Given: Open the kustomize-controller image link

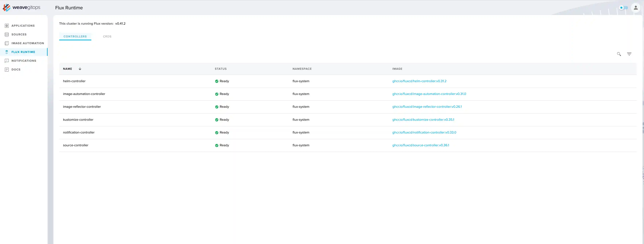Looking at the screenshot, I should pos(423,119).
